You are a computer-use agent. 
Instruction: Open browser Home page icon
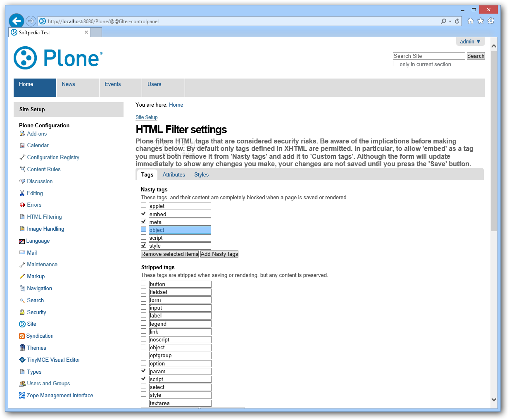pos(470,21)
